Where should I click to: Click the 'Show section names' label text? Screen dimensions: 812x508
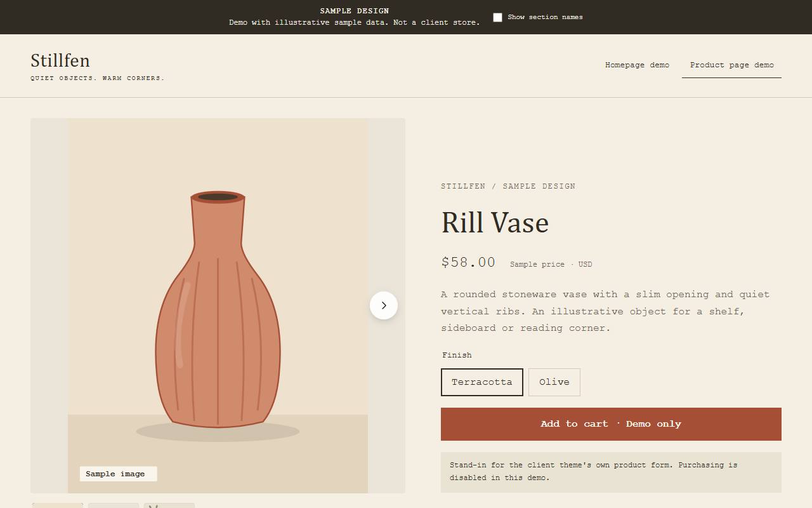[x=545, y=17]
